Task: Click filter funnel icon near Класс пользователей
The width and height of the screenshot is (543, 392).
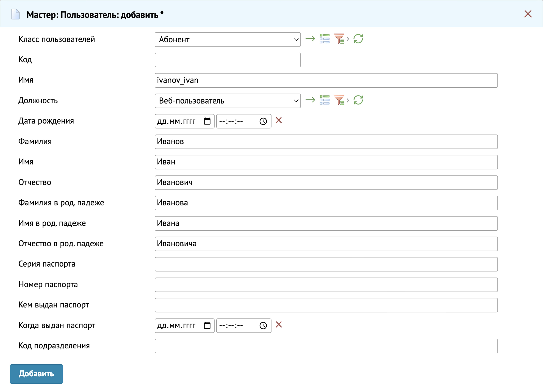Action: pos(339,39)
